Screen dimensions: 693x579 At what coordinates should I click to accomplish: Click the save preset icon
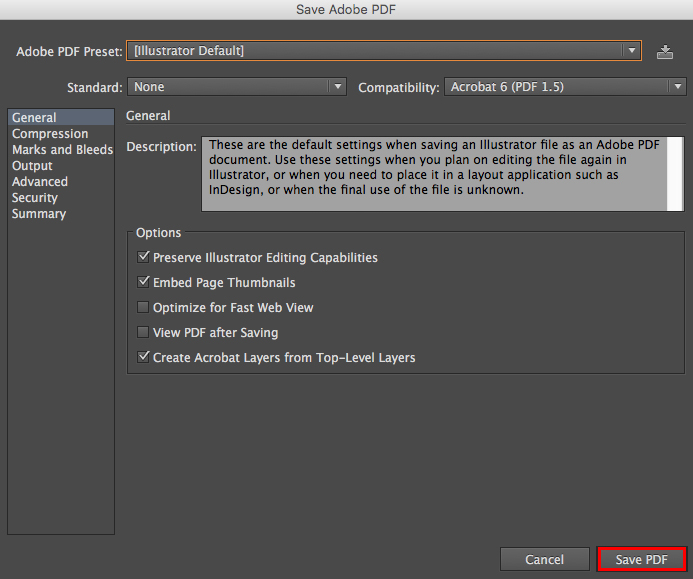[665, 51]
